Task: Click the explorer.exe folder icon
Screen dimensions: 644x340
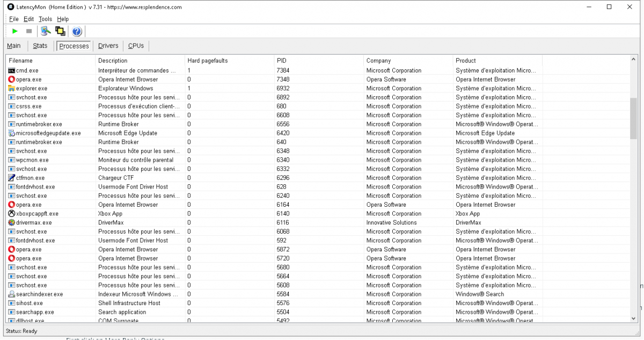Action: tap(12, 88)
